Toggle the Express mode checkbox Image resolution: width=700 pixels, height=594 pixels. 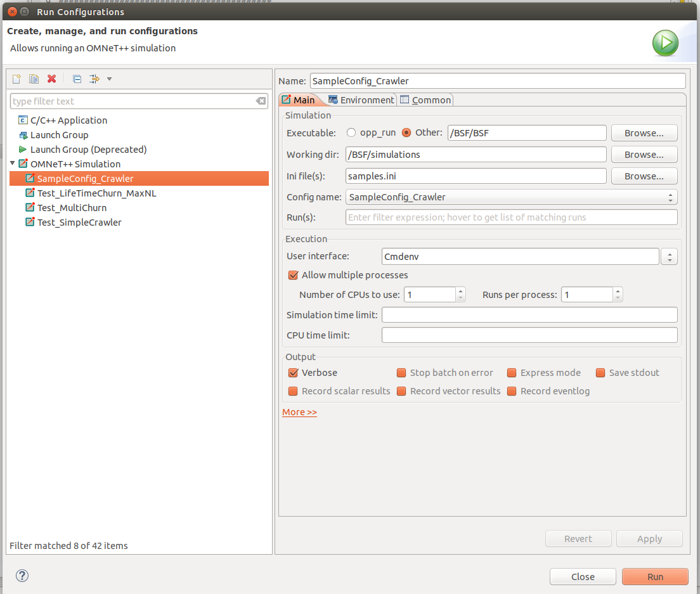(512, 373)
